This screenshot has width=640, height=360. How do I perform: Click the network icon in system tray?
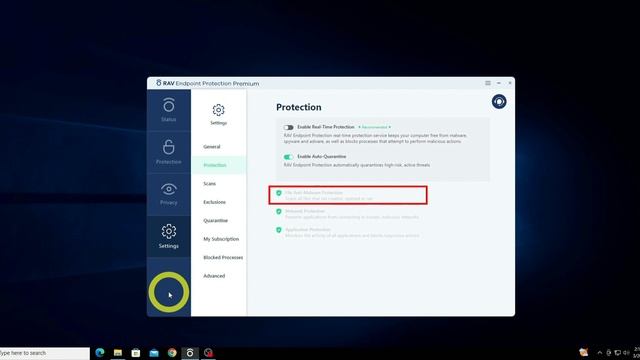coord(617,353)
